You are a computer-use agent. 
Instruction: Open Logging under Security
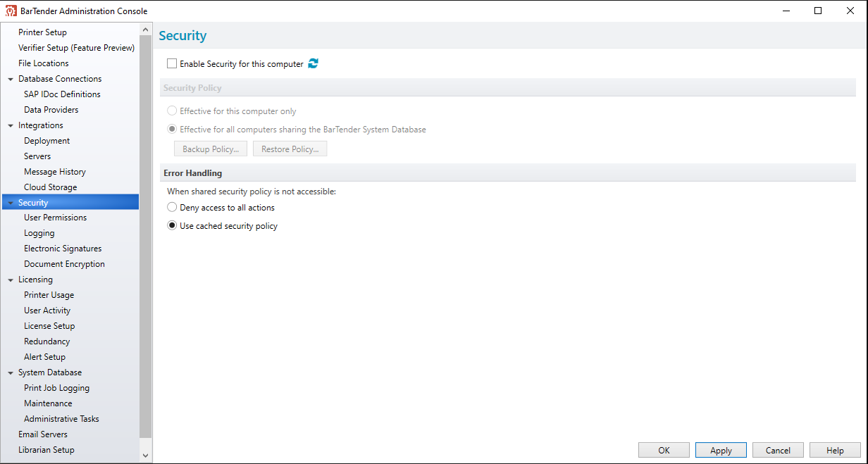click(39, 233)
